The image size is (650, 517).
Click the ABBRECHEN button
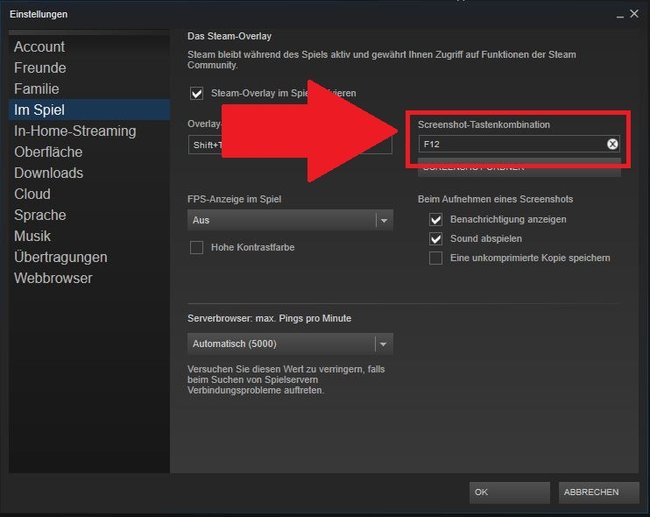point(599,492)
